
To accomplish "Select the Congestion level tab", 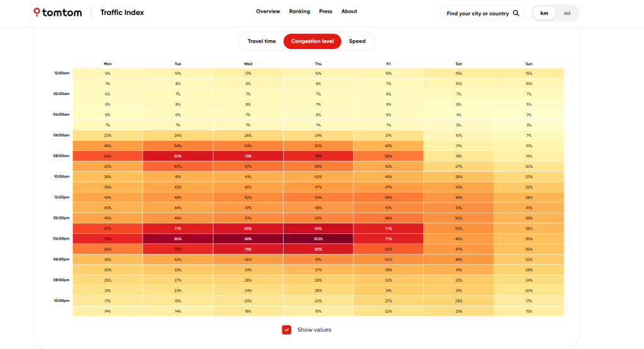I will coord(312,42).
